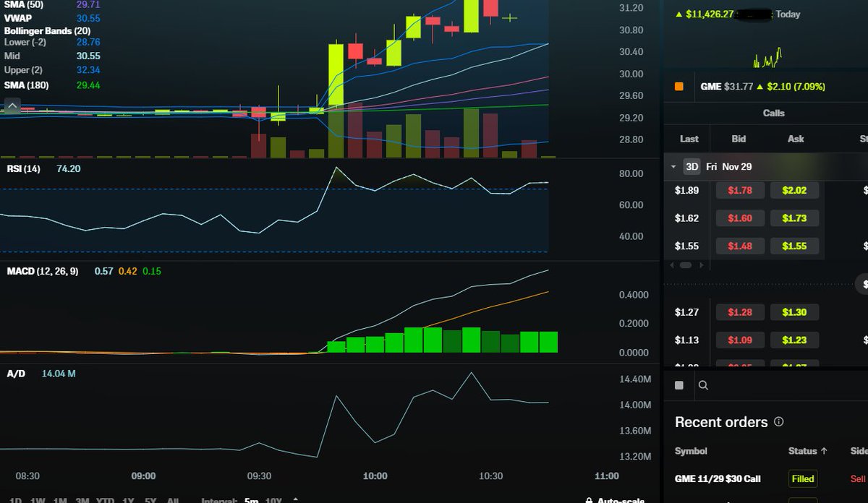Click the $2.02 ask button
Screen dimensions: 868x503
click(794, 191)
